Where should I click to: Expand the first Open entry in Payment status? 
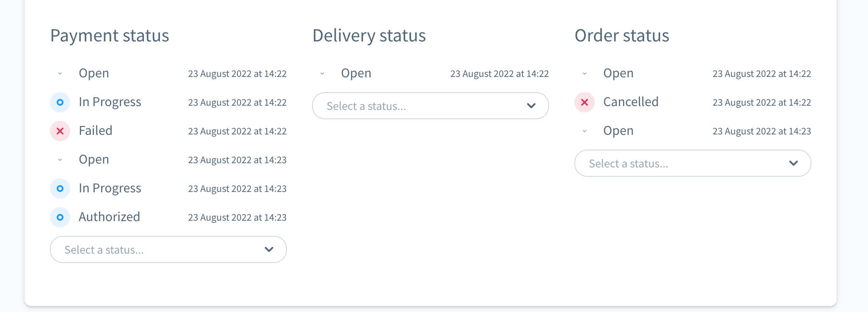click(x=60, y=73)
